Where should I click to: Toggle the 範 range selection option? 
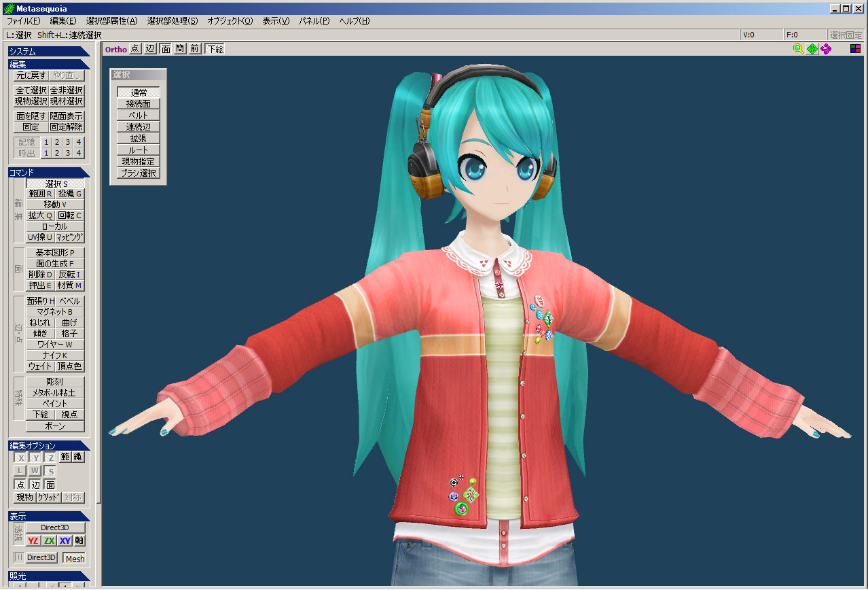[x=65, y=457]
